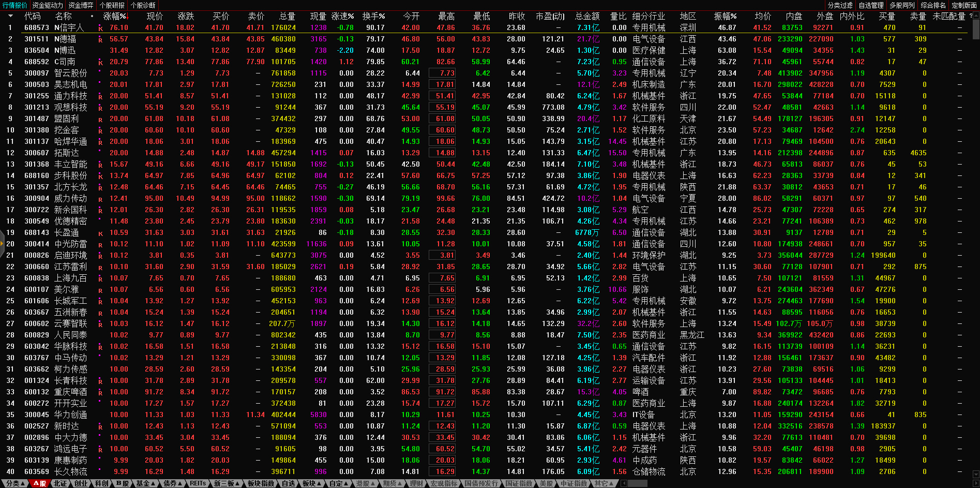This screenshot has width=980, height=488.
Task: Open the header row dropdown triangle
Action: [10, 17]
